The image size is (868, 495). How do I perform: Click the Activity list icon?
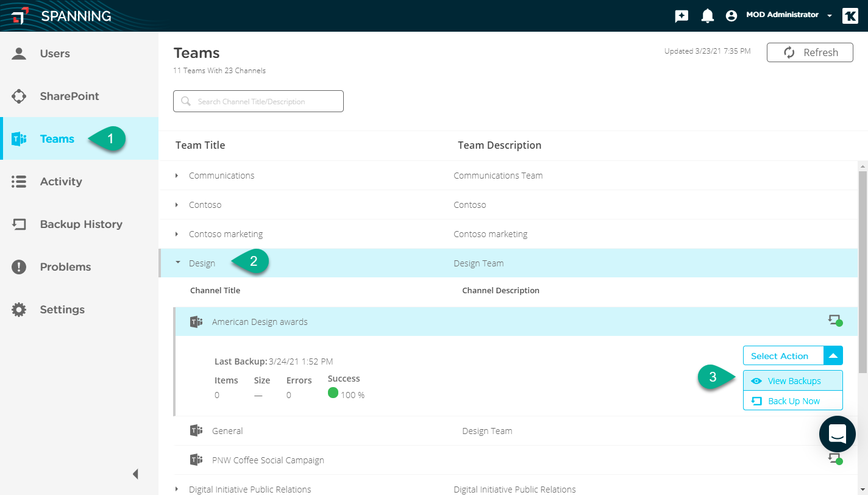(19, 182)
